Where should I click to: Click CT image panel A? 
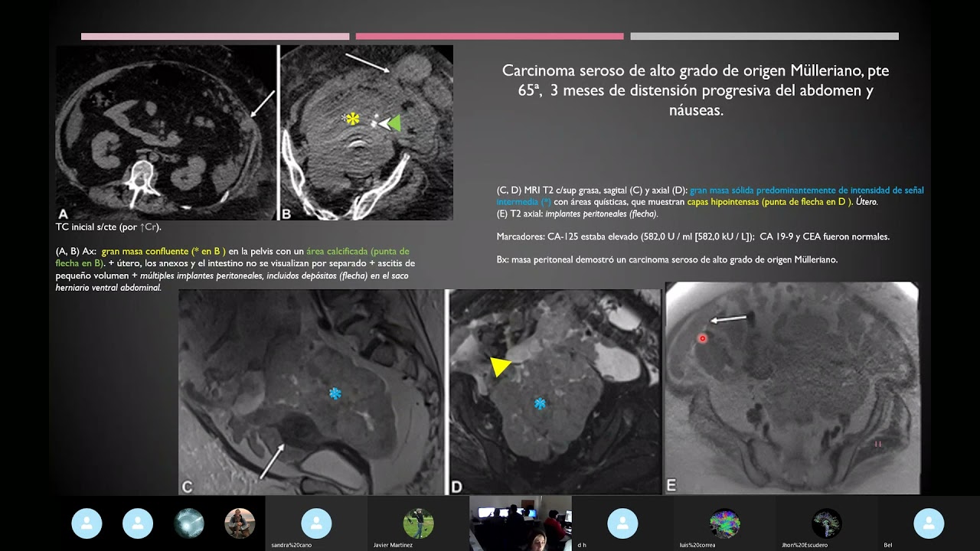[165, 132]
